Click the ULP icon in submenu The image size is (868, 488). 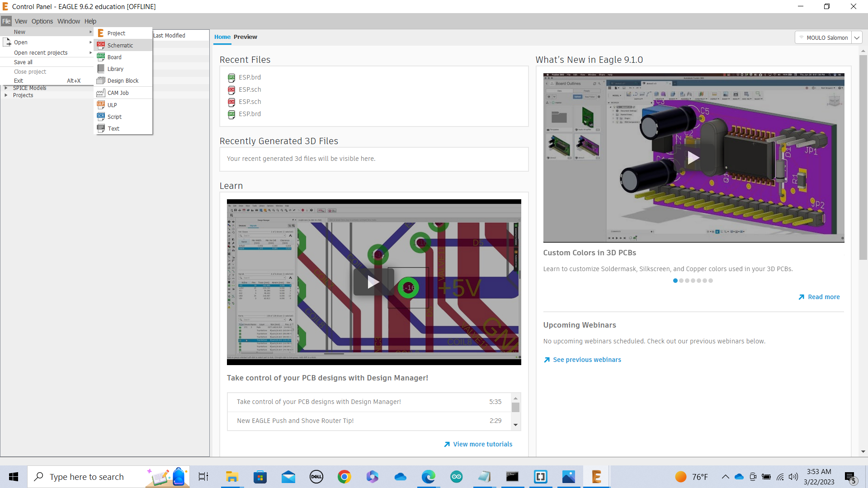point(101,105)
